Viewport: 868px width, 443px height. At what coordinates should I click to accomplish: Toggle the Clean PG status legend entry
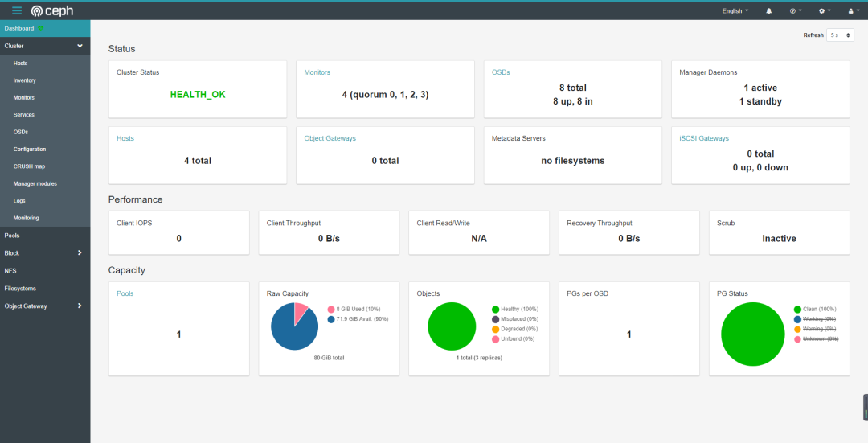815,310
